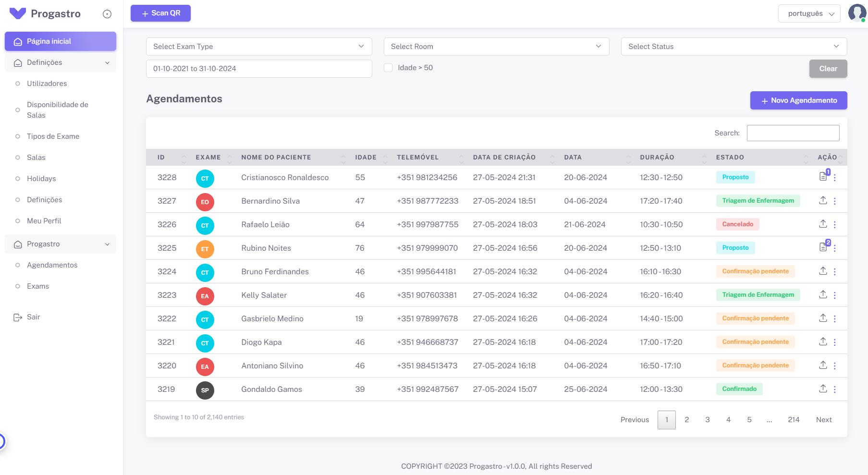Viewport: 868px width, 475px height.
Task: Sort table by Nome do Paciente column
Action: click(x=293, y=158)
